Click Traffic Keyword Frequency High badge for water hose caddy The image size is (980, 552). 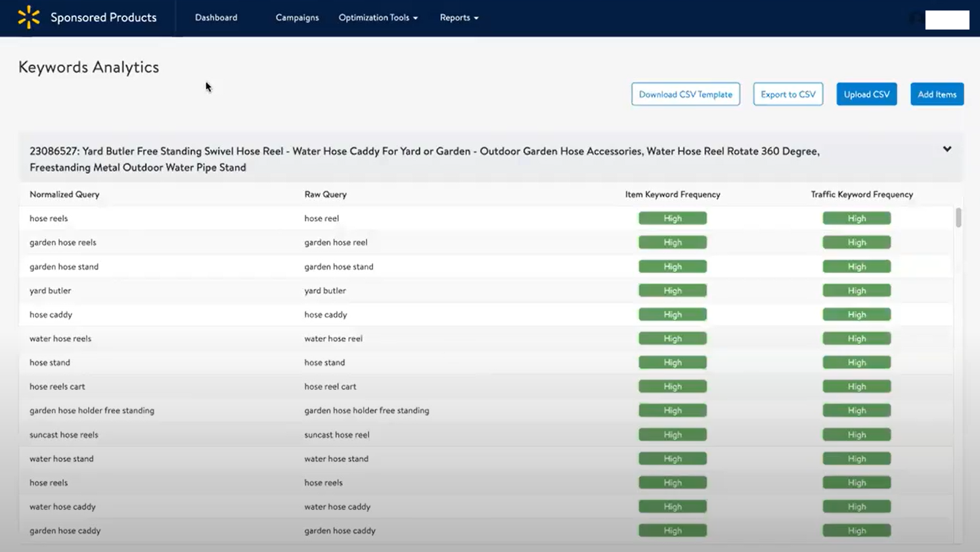click(x=857, y=507)
